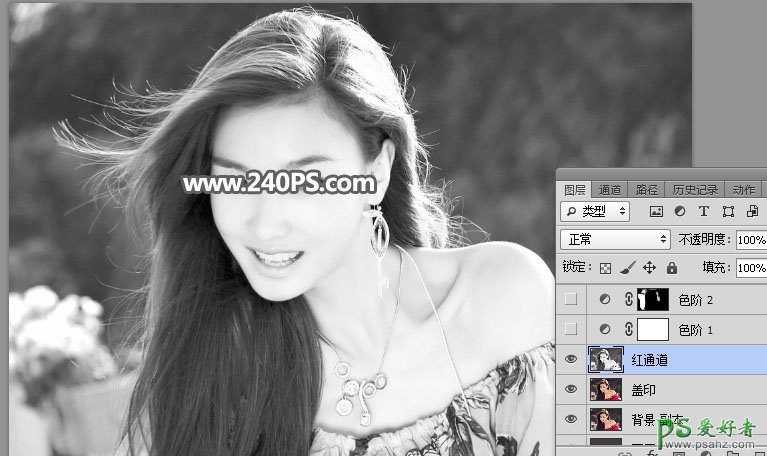Select the layer named 色阶 2

(695, 300)
